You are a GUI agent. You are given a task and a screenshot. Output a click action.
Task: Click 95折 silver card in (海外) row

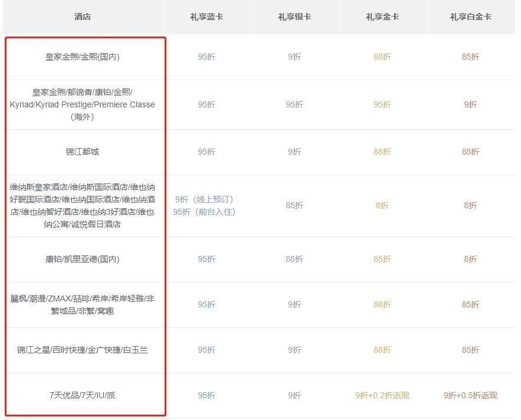[294, 104]
